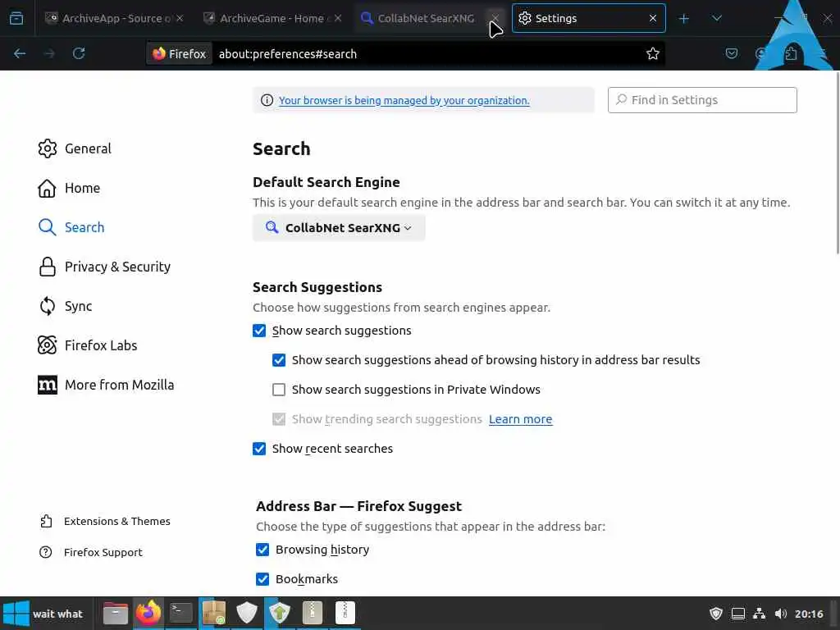
Task: Open the terminal from the taskbar
Action: pyautogui.click(x=181, y=614)
